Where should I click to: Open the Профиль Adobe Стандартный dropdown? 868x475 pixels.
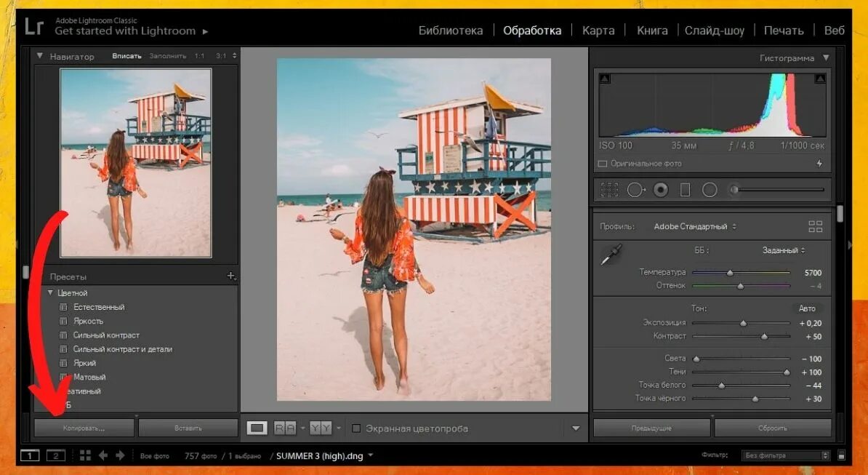(694, 226)
